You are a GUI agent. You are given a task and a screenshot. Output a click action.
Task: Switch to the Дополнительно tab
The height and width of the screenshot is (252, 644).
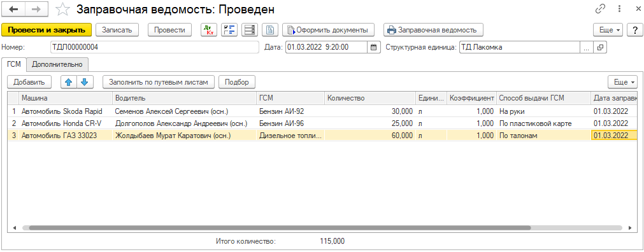point(57,64)
